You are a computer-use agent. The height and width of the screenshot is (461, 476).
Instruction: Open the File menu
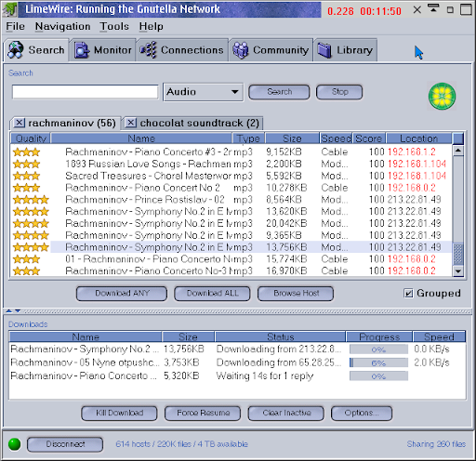(x=15, y=27)
